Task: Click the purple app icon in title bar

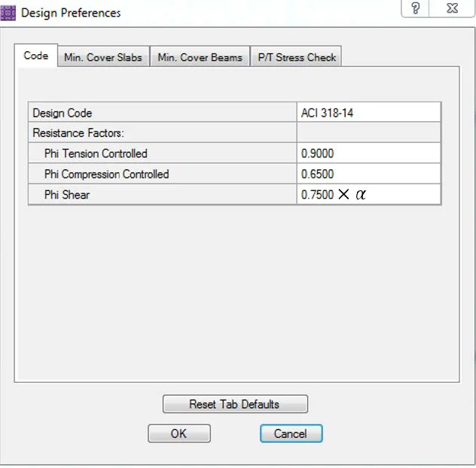Action: tap(8, 13)
